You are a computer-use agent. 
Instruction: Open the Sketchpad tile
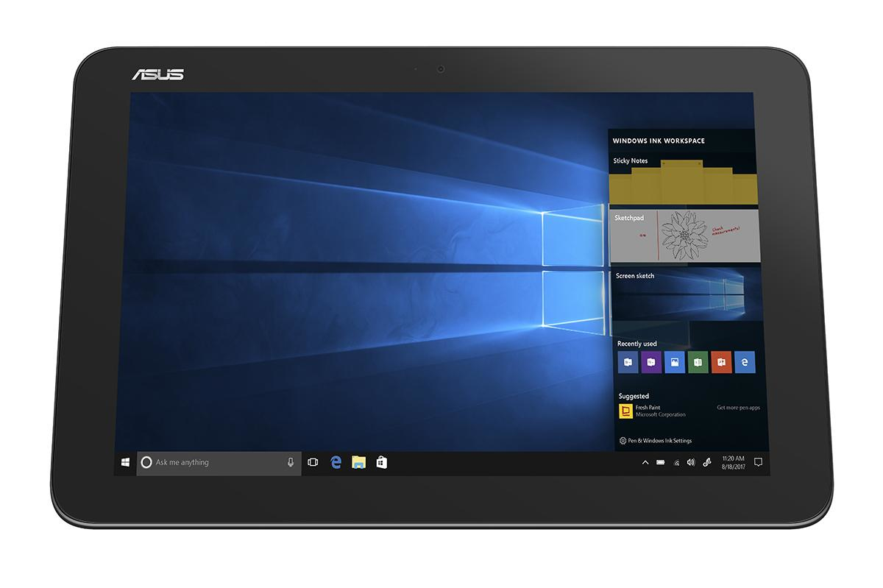(x=684, y=236)
